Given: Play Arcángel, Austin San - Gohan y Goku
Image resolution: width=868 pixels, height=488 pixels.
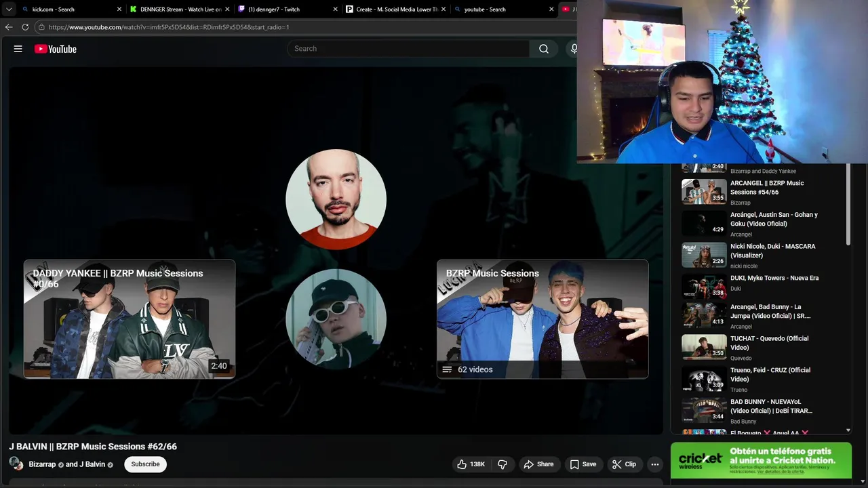Looking at the screenshot, I should 774,219.
